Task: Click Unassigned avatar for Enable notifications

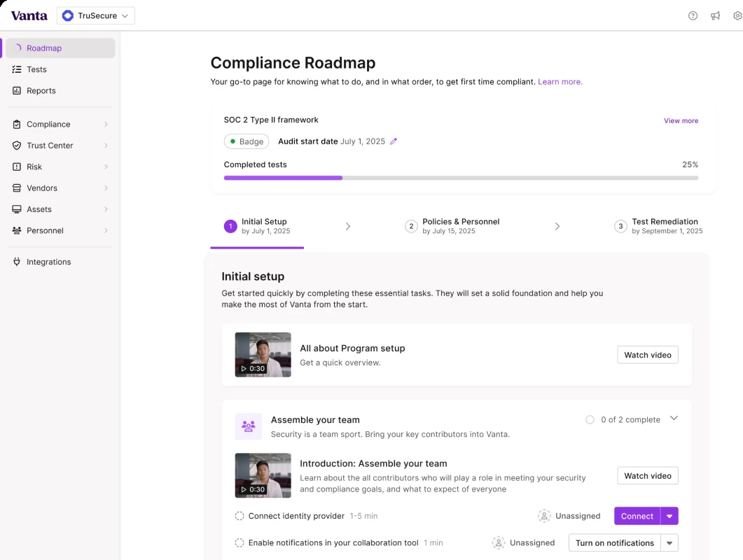Action: [x=499, y=542]
